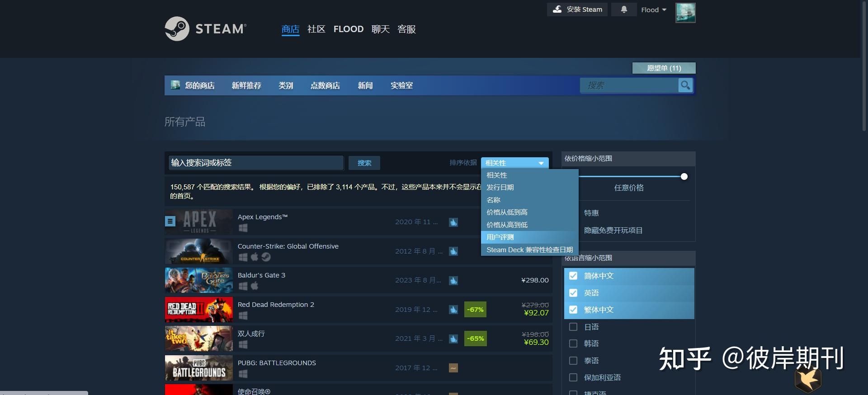Check the 保加利亚语 language filter
Screen dimensions: 868x395
(573, 377)
